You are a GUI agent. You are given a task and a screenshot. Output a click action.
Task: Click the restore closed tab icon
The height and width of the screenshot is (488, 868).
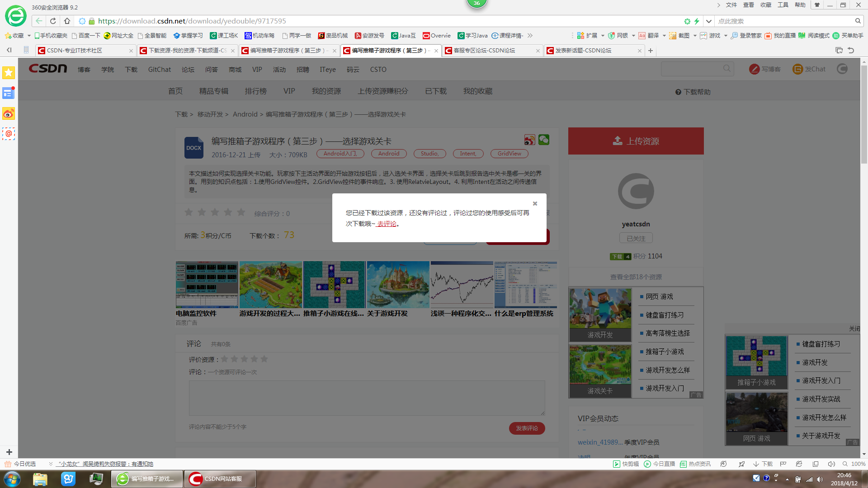[851, 50]
